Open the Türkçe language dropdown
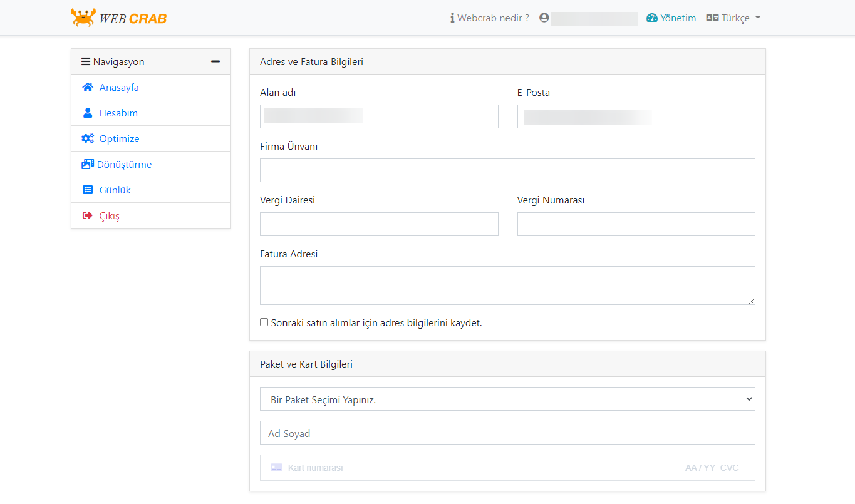Viewport: 855px width, 504px height. tap(733, 18)
